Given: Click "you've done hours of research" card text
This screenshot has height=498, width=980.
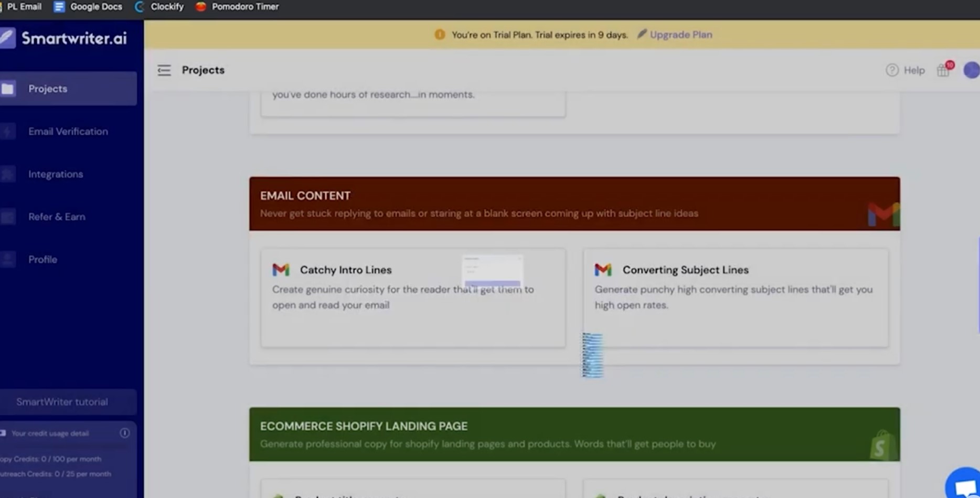Looking at the screenshot, I should click(373, 95).
